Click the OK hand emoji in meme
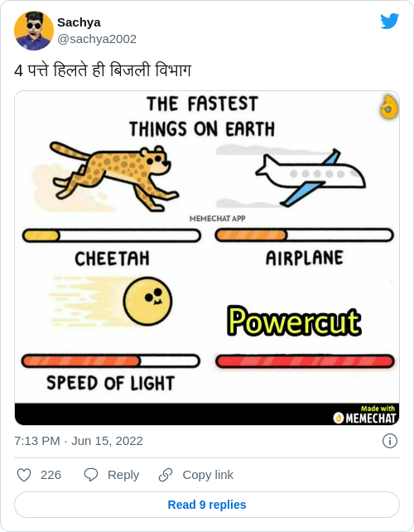The width and height of the screenshot is (414, 532). pyautogui.click(x=389, y=107)
